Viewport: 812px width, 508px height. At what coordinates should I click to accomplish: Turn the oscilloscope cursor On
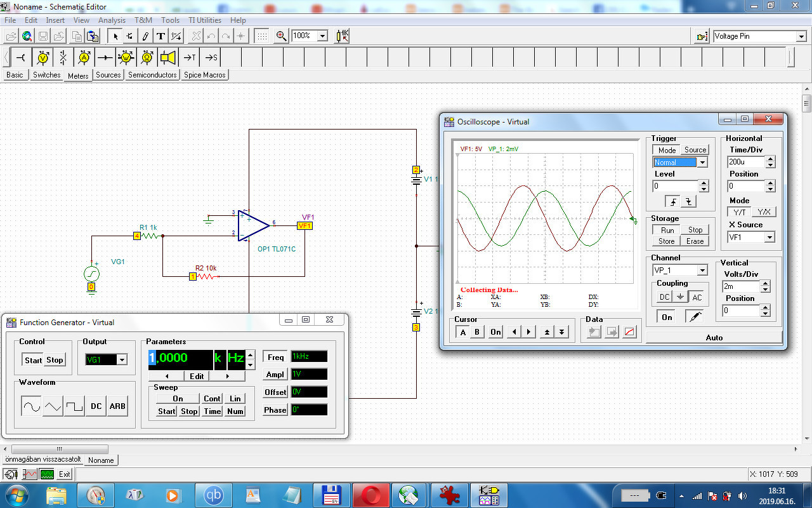coord(495,332)
